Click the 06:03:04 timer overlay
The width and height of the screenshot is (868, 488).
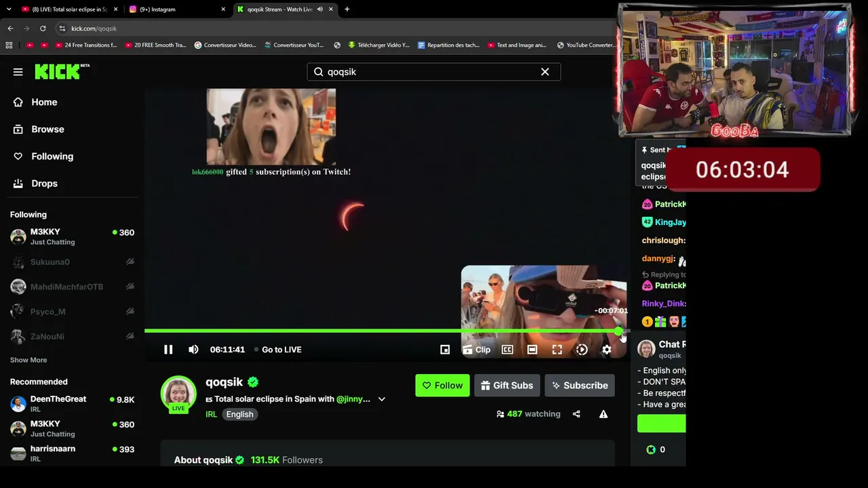click(743, 169)
